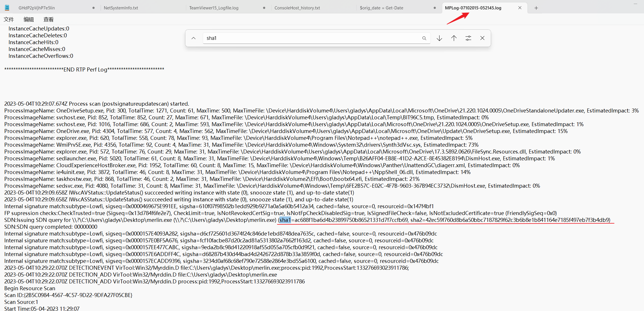Switch to the NetSystemInfo.txt tab
Screen dimensions: 644x311
121,8
